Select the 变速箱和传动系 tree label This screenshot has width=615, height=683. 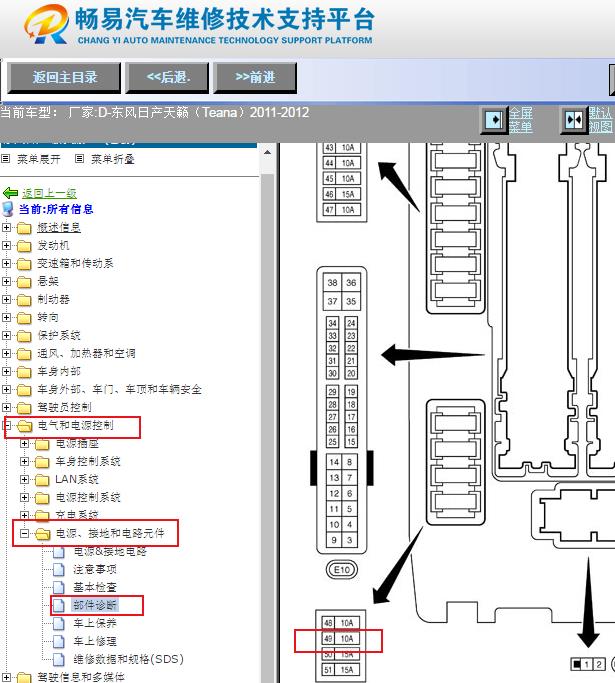coord(75,263)
